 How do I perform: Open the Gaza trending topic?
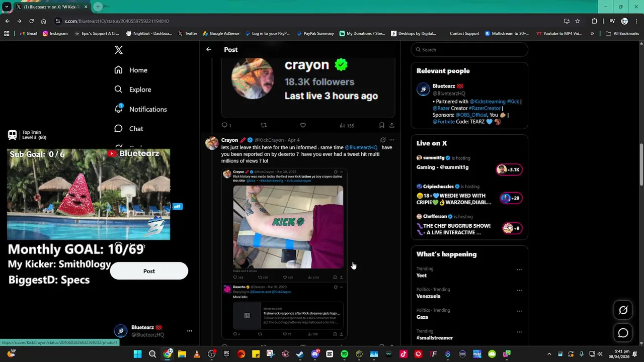pos(422,317)
